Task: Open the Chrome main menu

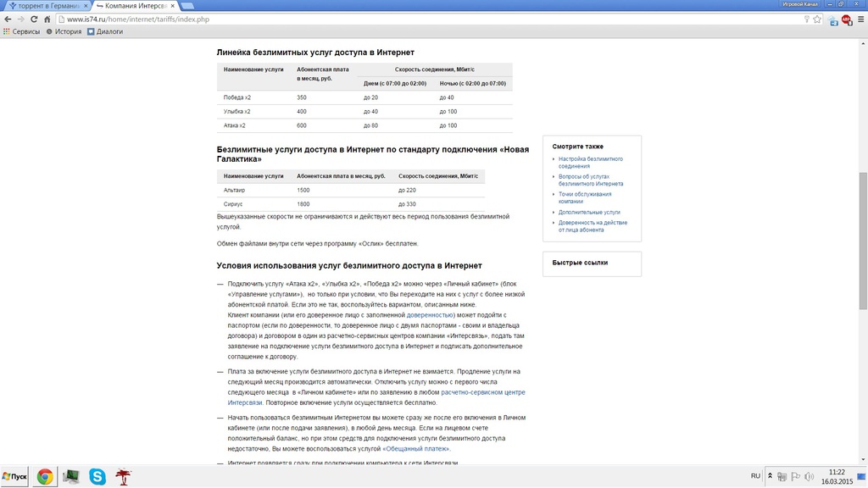Action: click(860, 19)
